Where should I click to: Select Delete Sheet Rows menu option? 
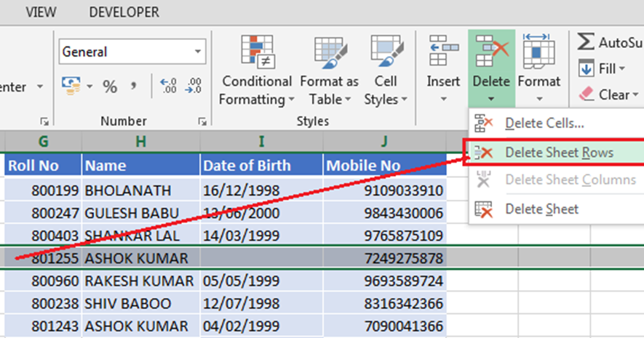click(559, 153)
